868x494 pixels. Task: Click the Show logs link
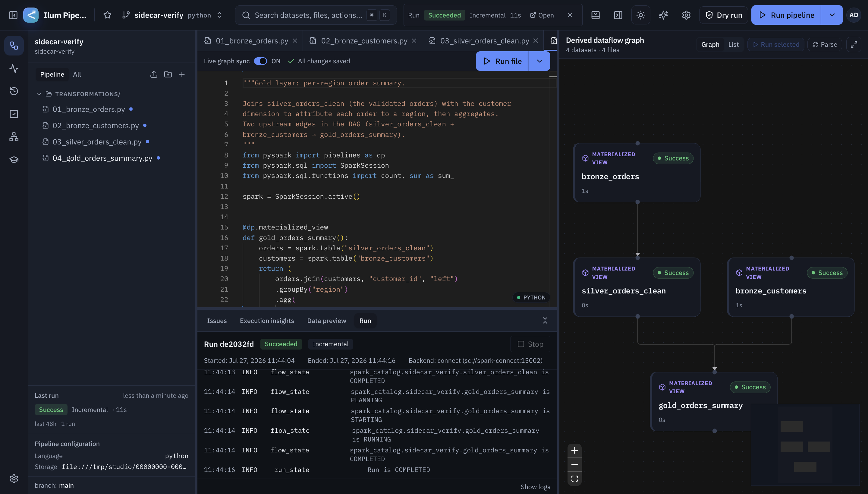tap(535, 487)
